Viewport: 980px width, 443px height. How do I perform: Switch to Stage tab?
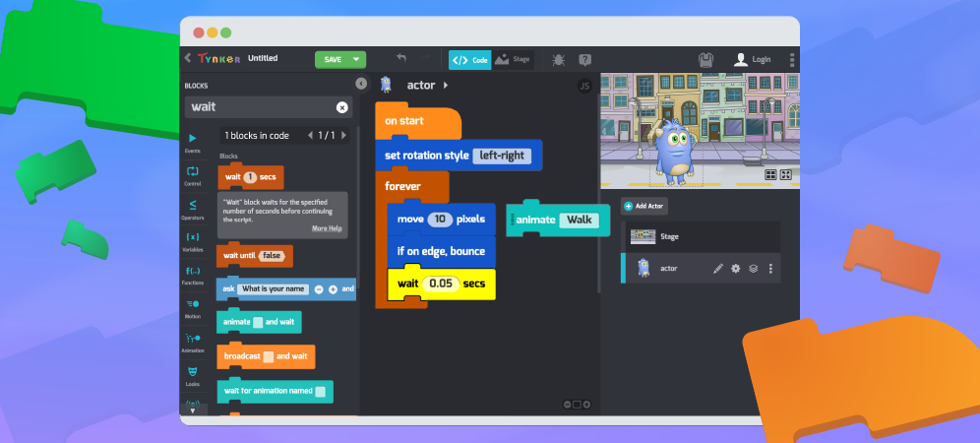513,60
